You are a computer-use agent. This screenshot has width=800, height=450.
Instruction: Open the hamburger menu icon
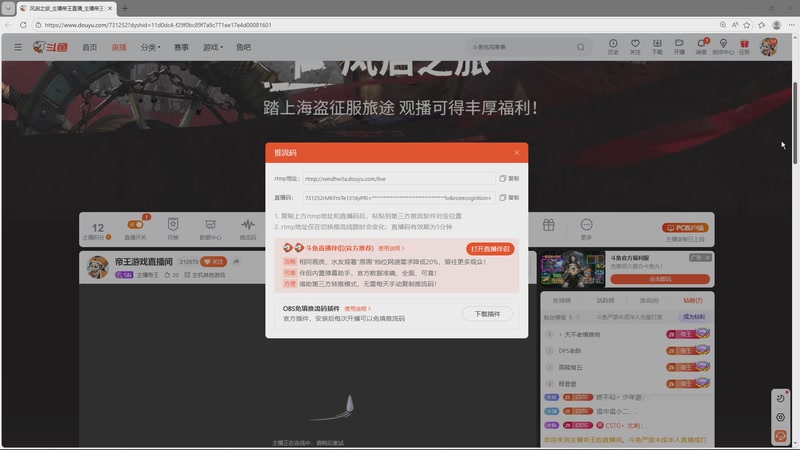click(x=18, y=47)
